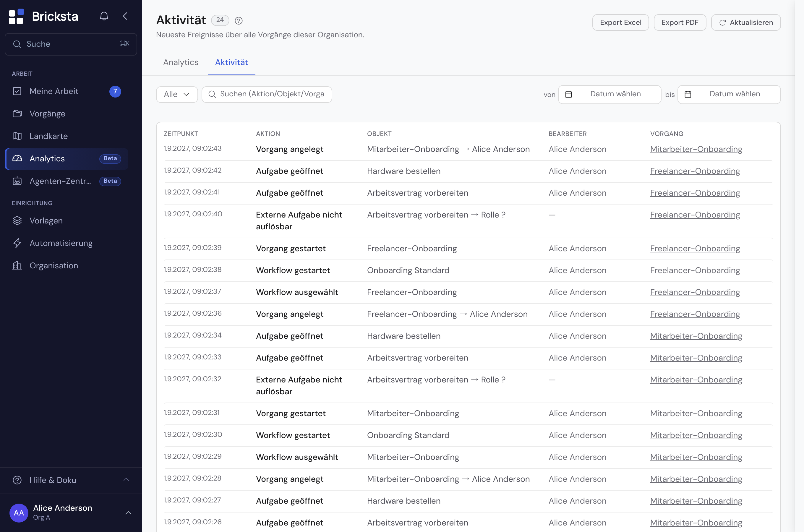This screenshot has height=532, width=804.
Task: Click 'Hardware bestellen' in 09:02:34 row
Action: click(x=403, y=336)
